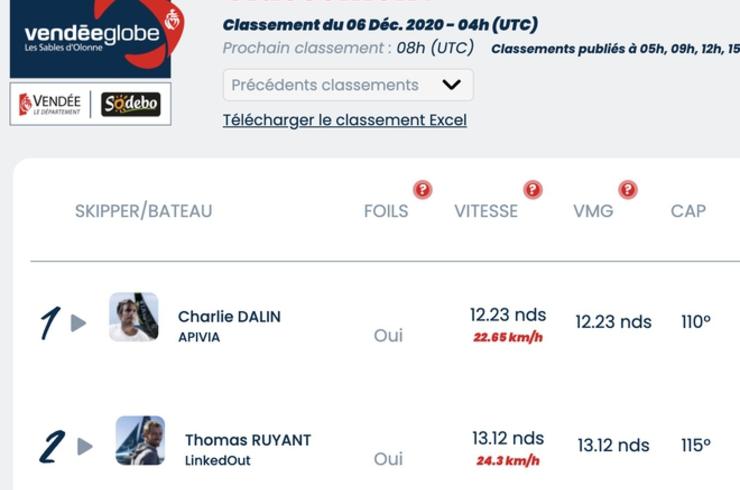Click Thomas RUYANT skipper name

pyautogui.click(x=248, y=440)
